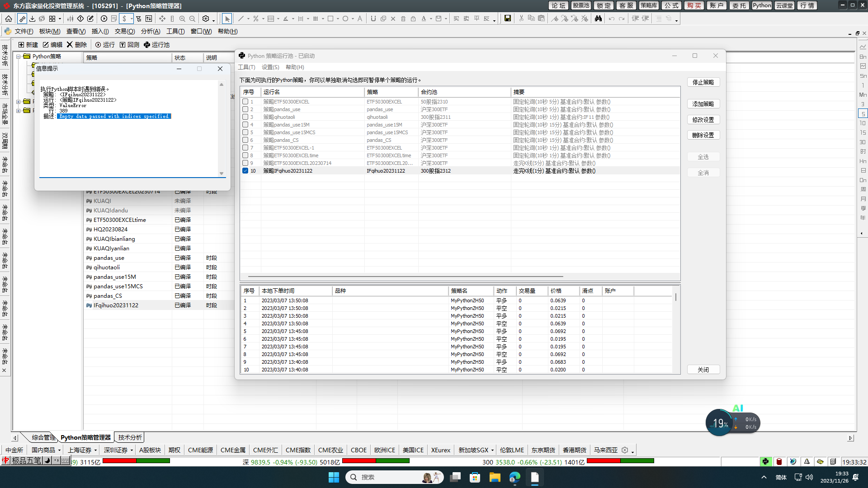Image resolution: width=868 pixels, height=488 pixels.
Task: Open the 新加坡SGX market dropdown
Action: (492, 450)
